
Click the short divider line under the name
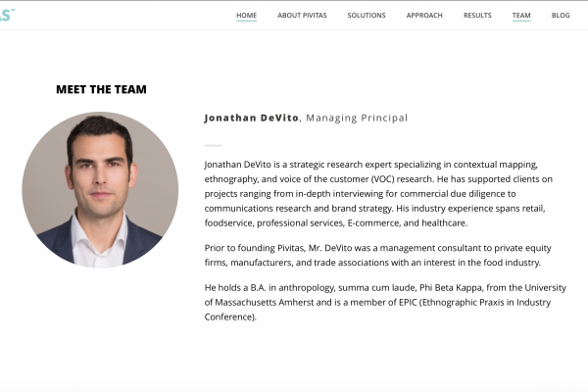tap(213, 145)
